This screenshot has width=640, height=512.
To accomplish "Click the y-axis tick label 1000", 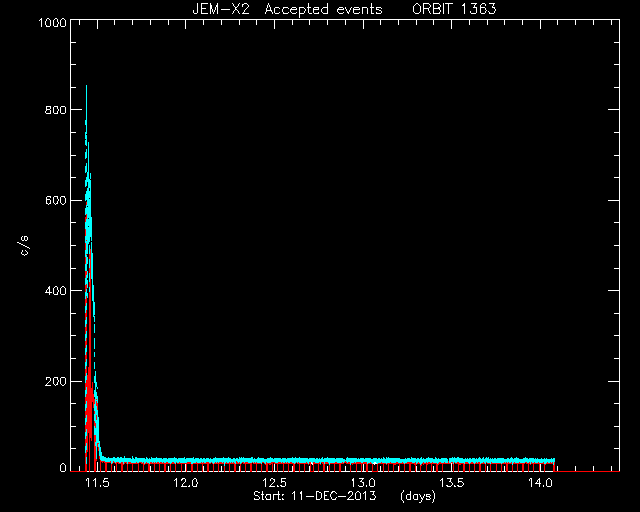I will (52, 22).
